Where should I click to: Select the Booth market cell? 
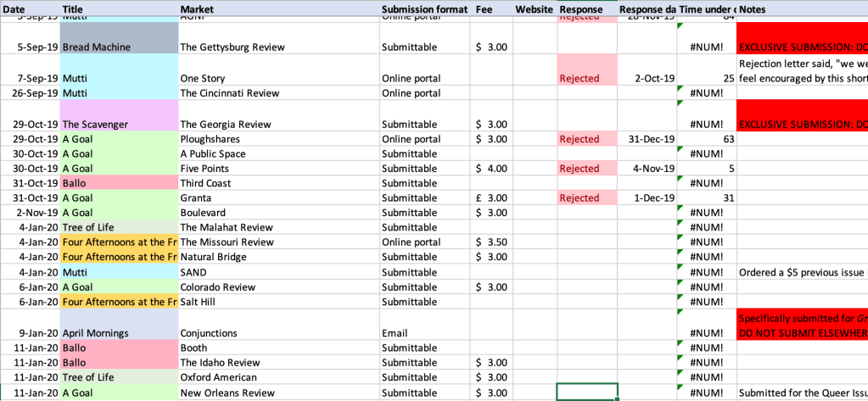pyautogui.click(x=279, y=348)
